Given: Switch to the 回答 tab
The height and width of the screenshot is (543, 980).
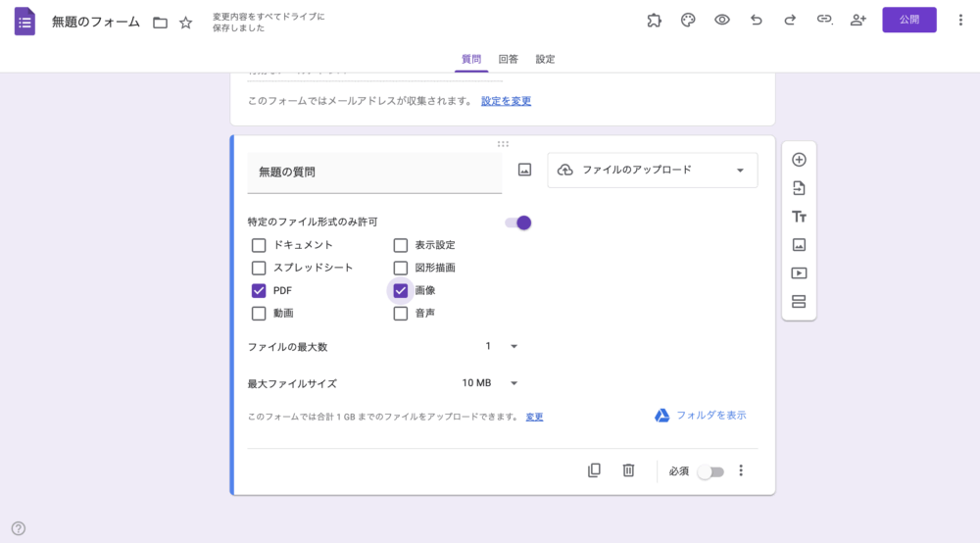Looking at the screenshot, I should [x=508, y=60].
